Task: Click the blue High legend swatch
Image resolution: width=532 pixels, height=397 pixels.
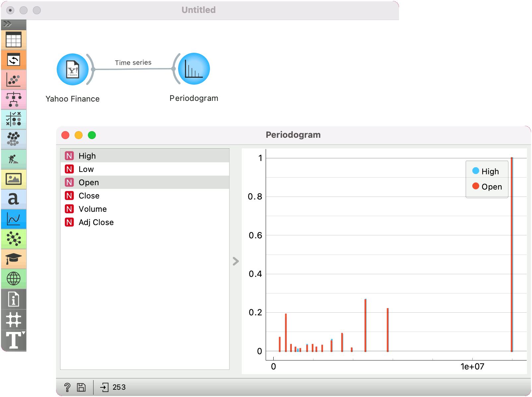Action: tap(476, 171)
